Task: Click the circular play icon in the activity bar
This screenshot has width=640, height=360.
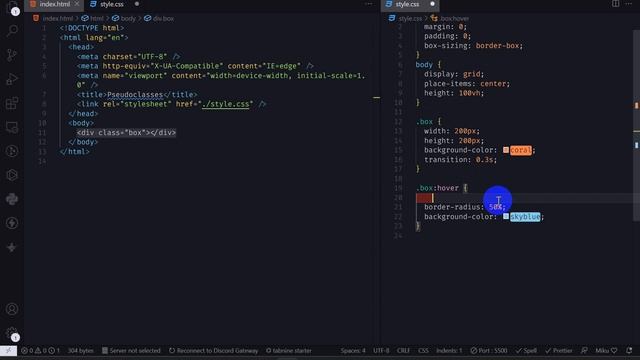Action: coord(12,151)
